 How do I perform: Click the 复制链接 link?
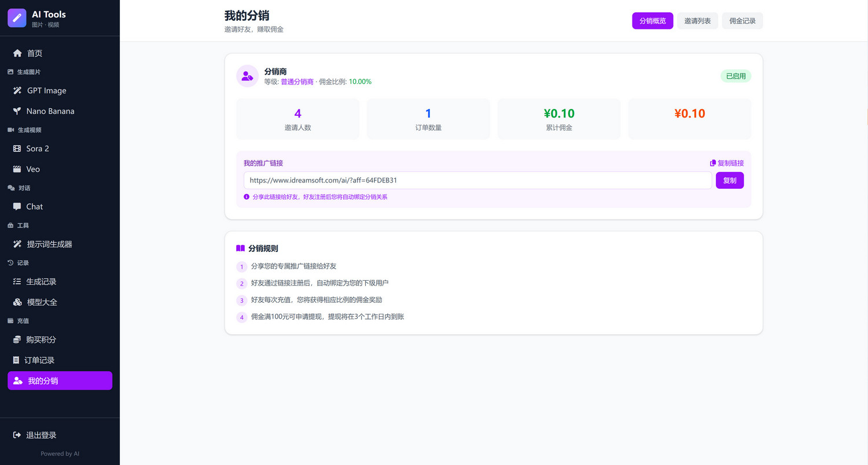(x=727, y=163)
